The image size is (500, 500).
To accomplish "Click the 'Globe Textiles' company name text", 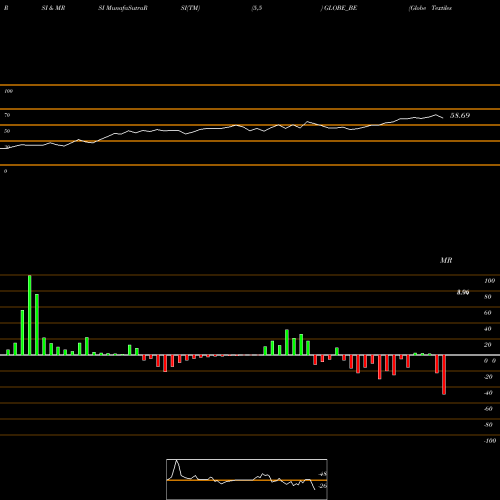I will [430, 8].
